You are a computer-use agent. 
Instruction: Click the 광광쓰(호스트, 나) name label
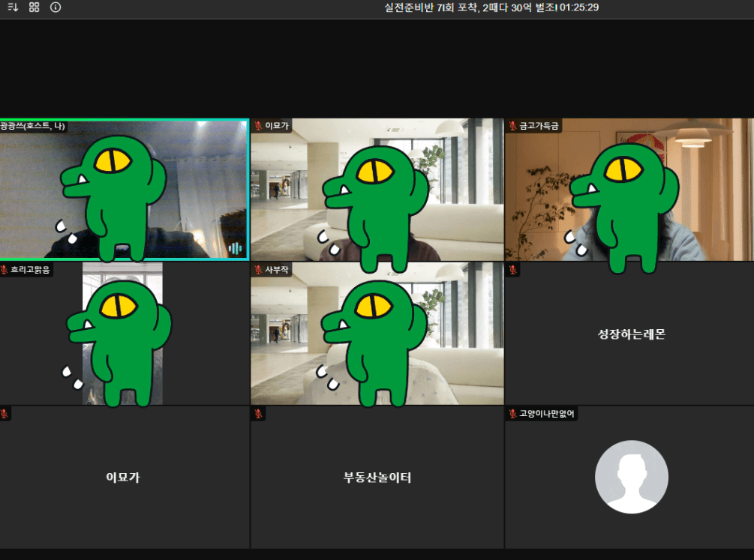[x=33, y=126]
